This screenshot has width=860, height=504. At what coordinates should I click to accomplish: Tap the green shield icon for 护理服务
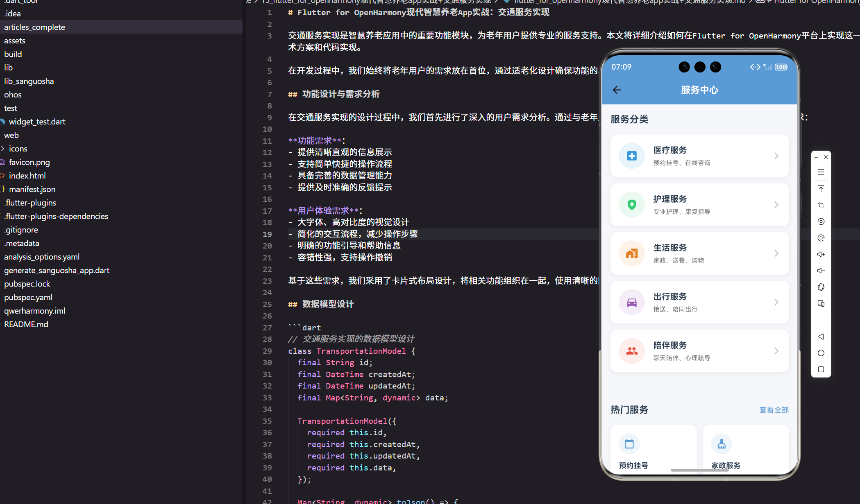[x=632, y=205]
